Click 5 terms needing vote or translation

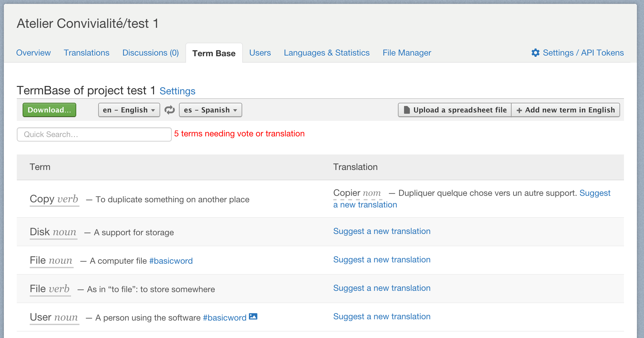pyautogui.click(x=239, y=134)
